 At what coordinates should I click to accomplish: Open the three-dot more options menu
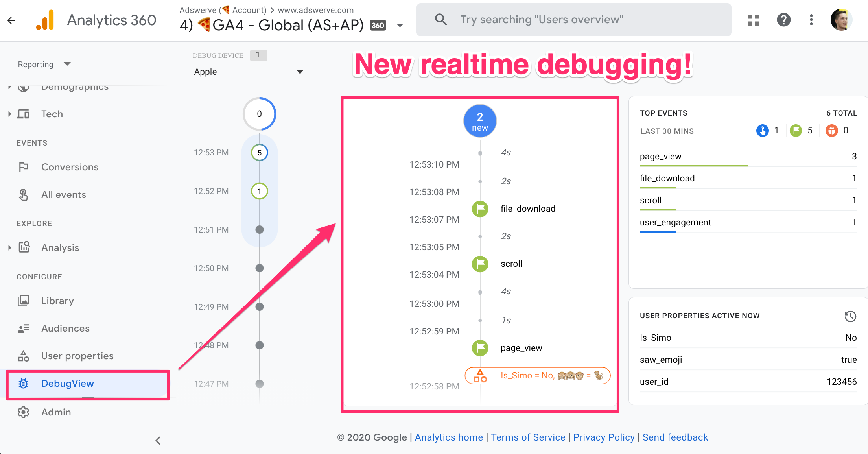click(x=811, y=20)
